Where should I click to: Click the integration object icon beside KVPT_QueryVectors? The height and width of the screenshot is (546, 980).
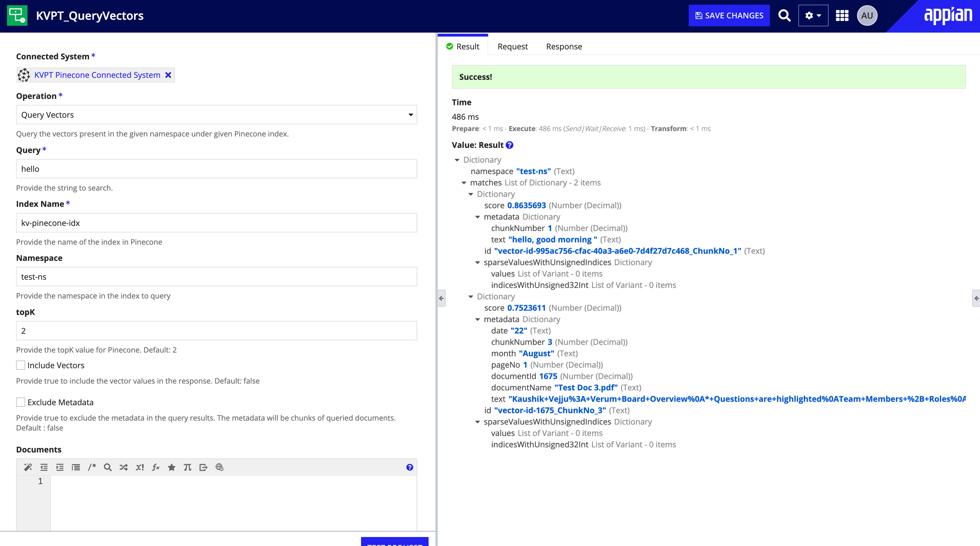17,16
